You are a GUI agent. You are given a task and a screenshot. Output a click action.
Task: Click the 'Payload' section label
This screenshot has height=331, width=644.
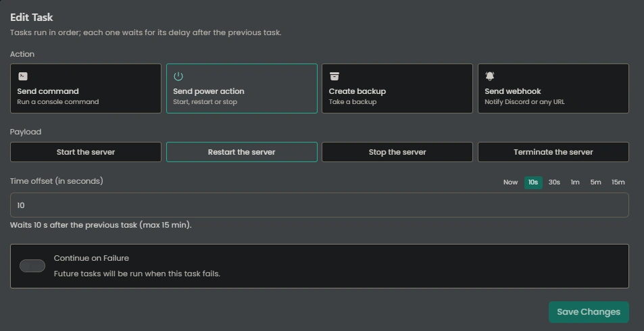coord(26,132)
